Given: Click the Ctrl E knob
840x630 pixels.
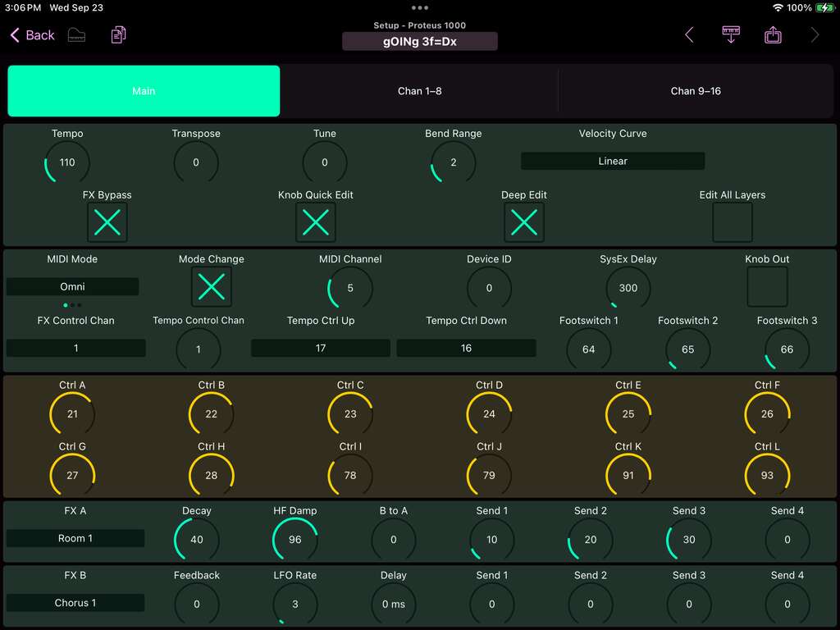Looking at the screenshot, I should pos(628,414).
